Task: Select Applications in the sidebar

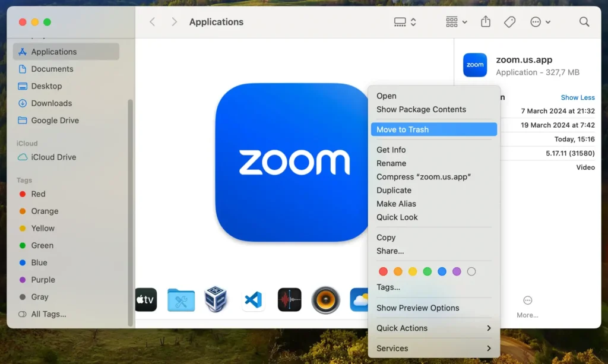Action: pyautogui.click(x=66, y=52)
